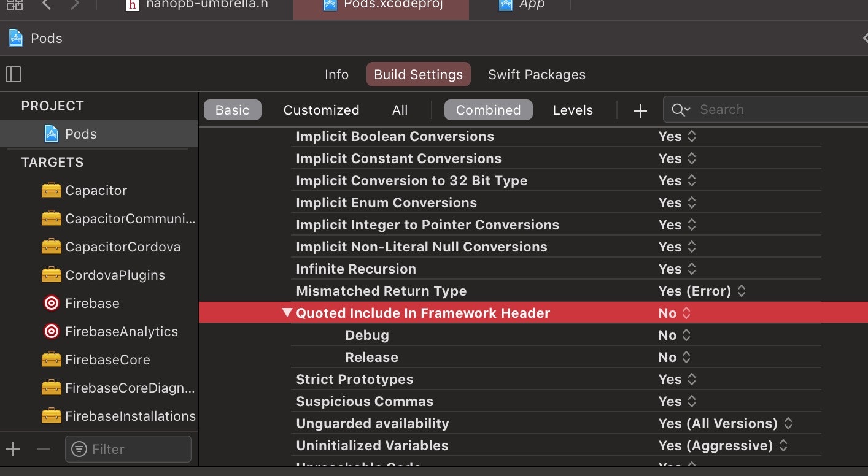
Task: Click Implicit Non-Literal Null Conversions setting
Action: [421, 247]
